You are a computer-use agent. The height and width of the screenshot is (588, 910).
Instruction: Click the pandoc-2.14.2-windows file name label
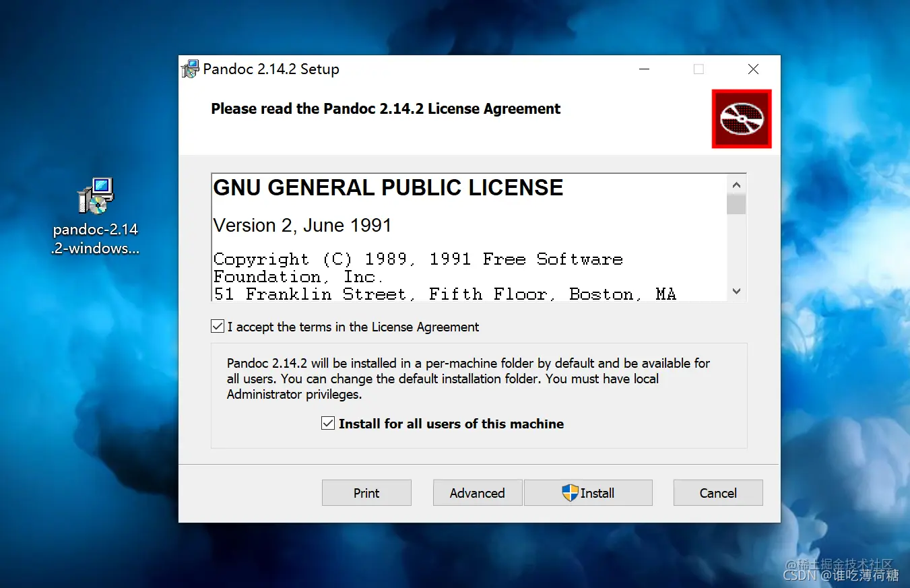pos(96,238)
